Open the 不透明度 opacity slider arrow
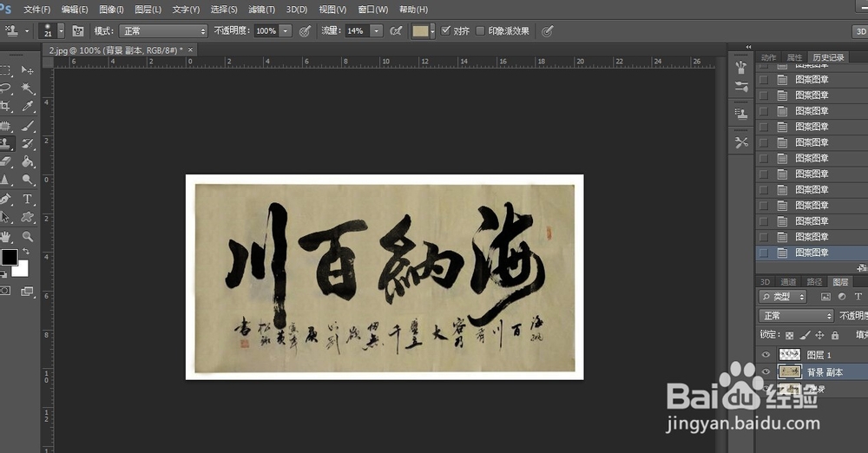Image resolution: width=868 pixels, height=453 pixels. click(x=286, y=31)
